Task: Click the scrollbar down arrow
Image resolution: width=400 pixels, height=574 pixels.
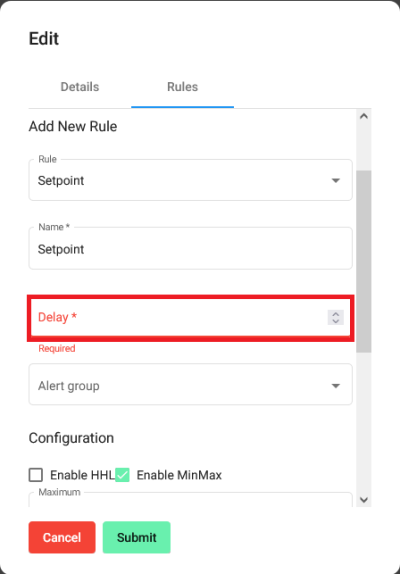Action: click(364, 500)
